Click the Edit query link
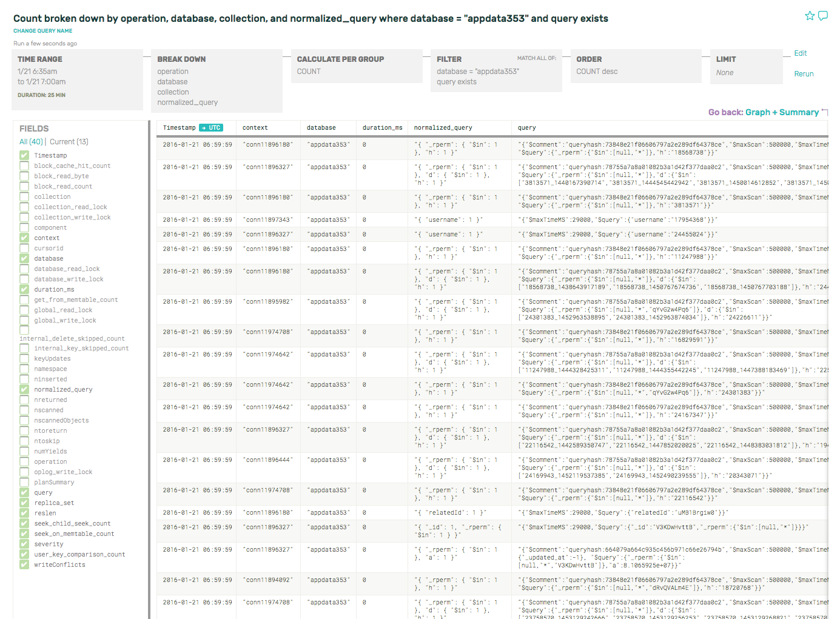This screenshot has height=619, width=840. point(801,53)
